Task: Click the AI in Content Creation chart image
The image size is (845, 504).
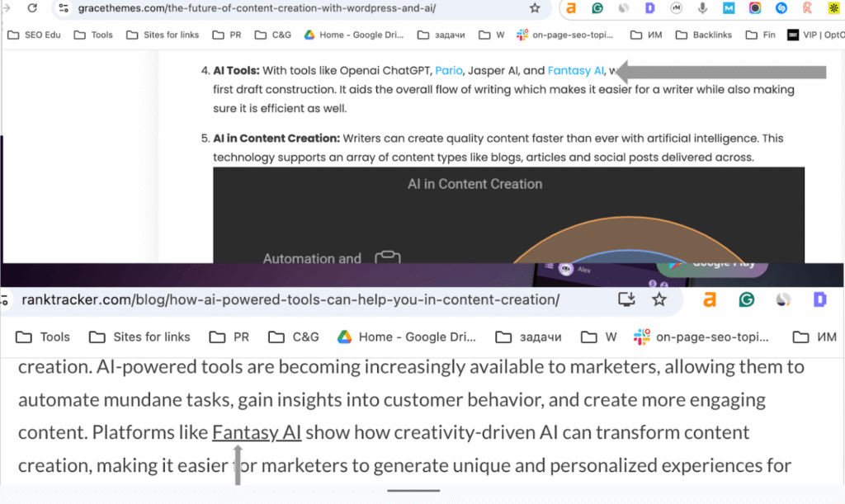Action: point(508,214)
